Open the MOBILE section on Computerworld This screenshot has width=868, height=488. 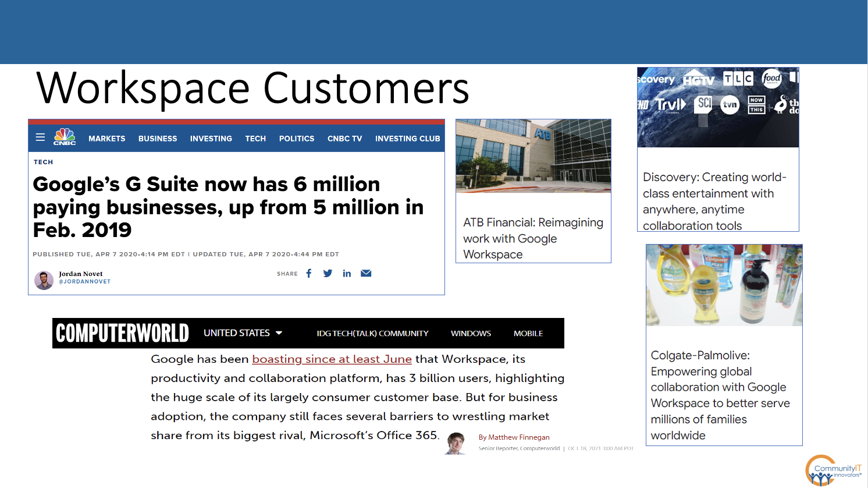pyautogui.click(x=528, y=333)
